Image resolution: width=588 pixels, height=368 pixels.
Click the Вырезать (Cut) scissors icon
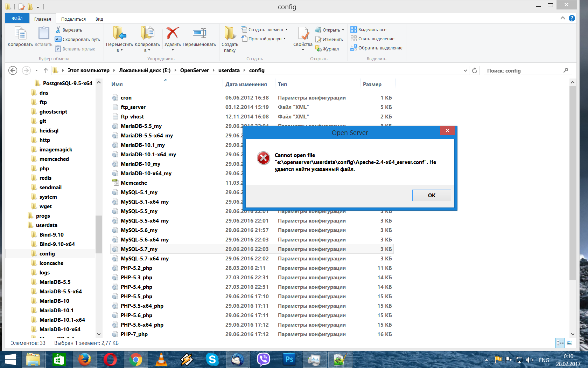coord(58,30)
